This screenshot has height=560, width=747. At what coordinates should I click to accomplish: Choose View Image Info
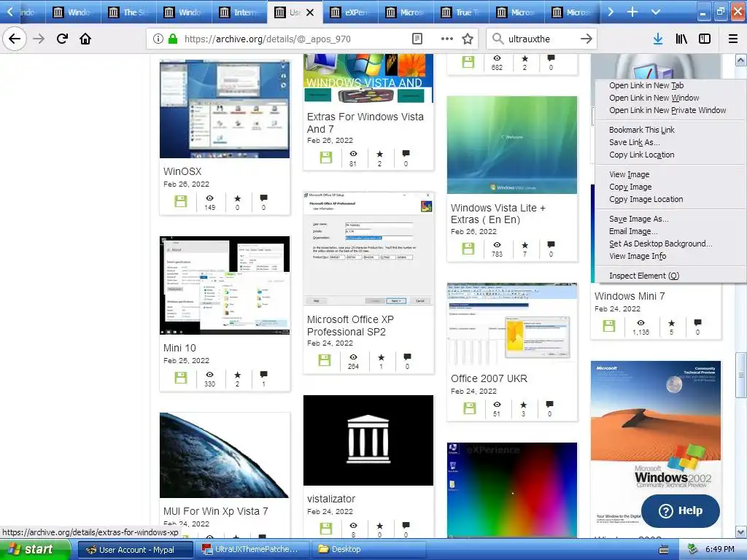point(638,256)
